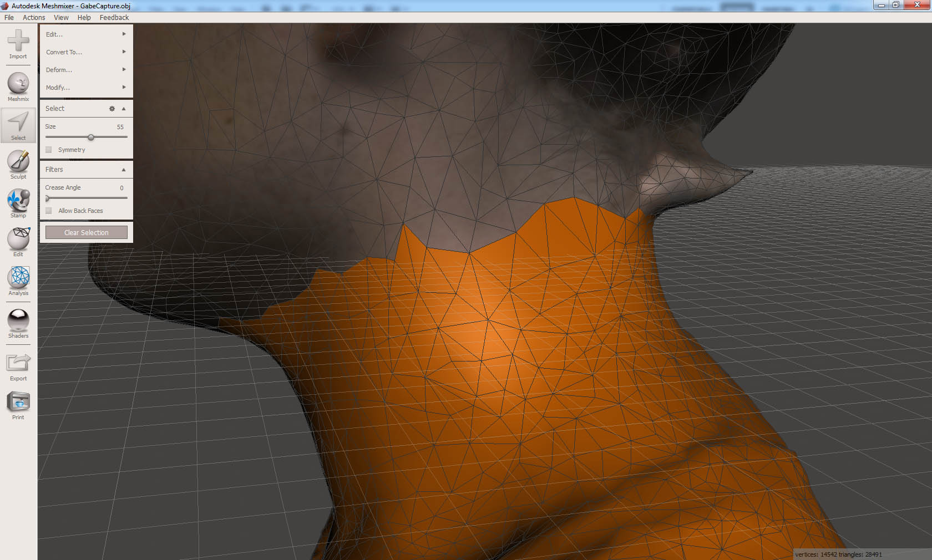The width and height of the screenshot is (932, 560).
Task: Open the Actions menu
Action: (34, 18)
